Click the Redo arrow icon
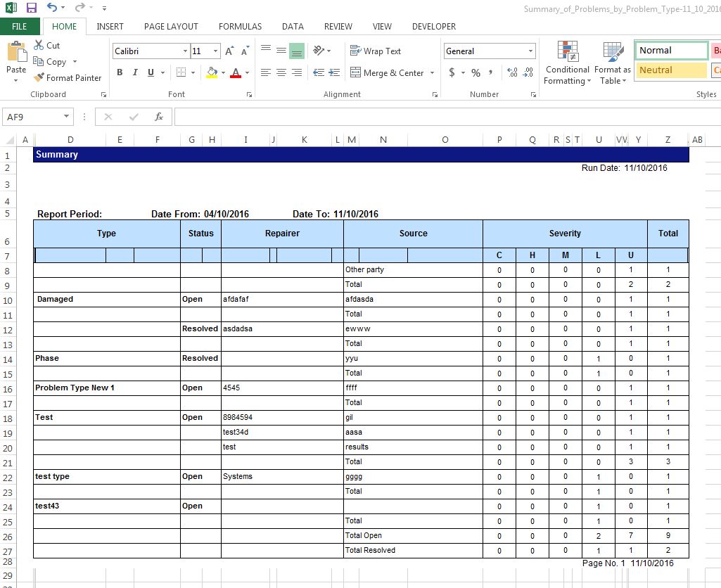This screenshot has width=721, height=588. pyautogui.click(x=80, y=7)
